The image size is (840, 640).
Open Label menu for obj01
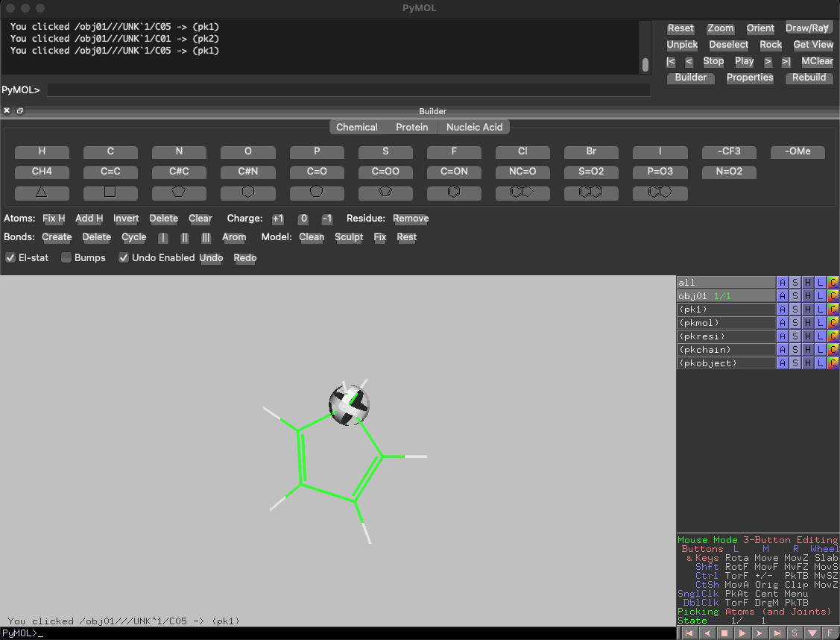tap(820, 296)
